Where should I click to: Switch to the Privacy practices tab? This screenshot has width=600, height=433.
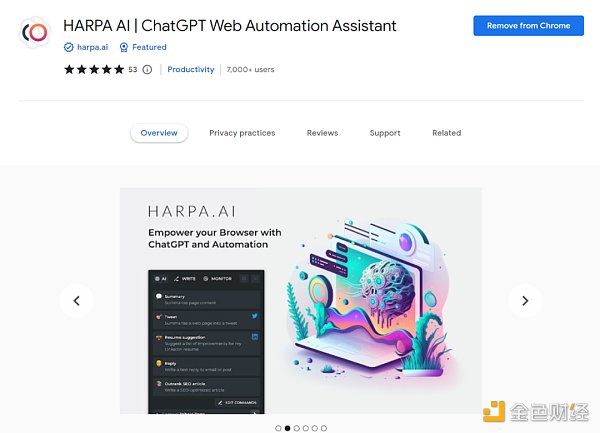point(242,133)
